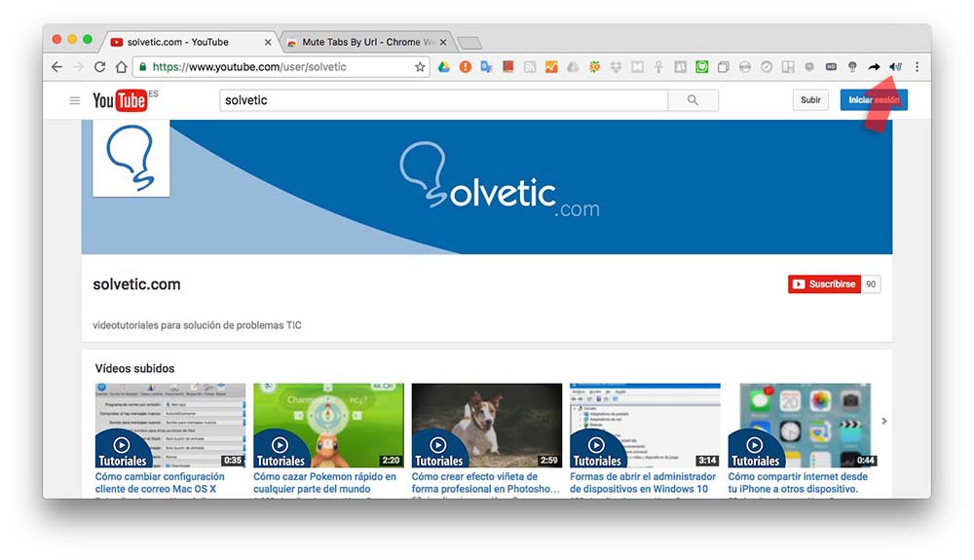This screenshot has height=560, width=974.
Task: Reload the YouTube page
Action: (99, 66)
